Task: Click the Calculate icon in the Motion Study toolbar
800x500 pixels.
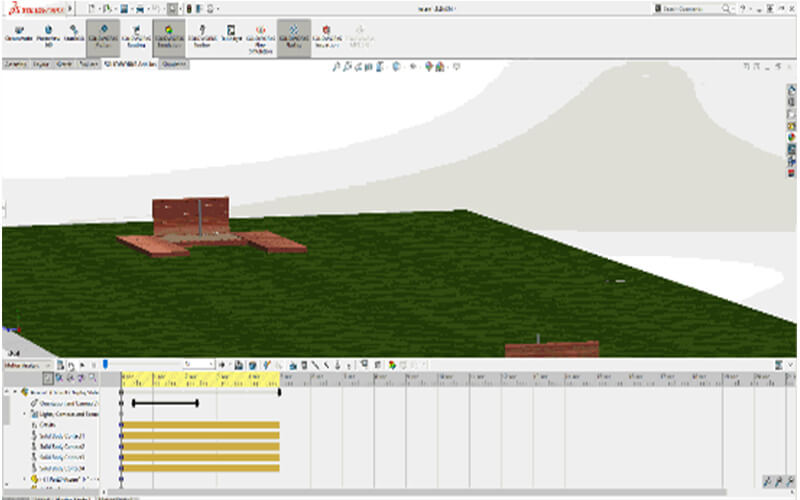Action: click(59, 365)
